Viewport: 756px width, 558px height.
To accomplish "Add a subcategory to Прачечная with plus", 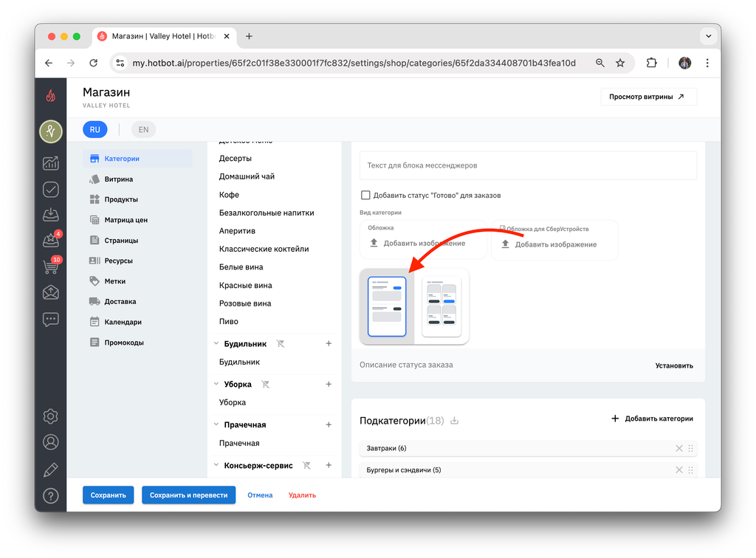I will point(329,424).
